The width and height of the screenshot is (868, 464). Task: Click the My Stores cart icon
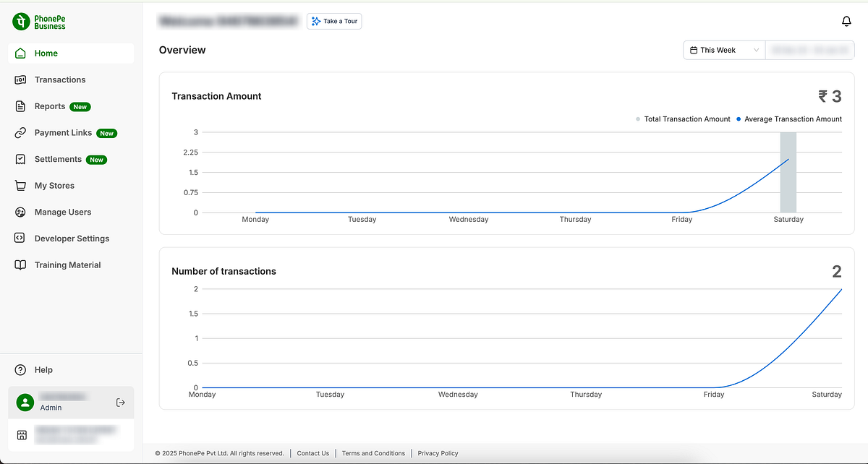coord(20,186)
